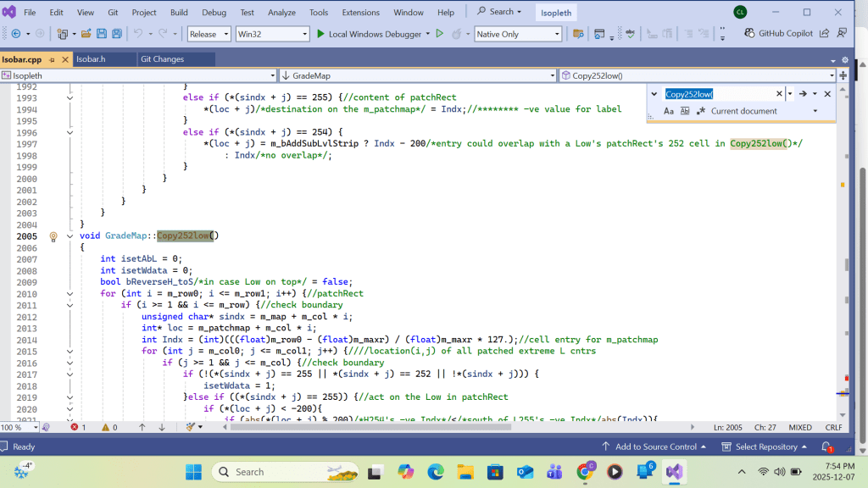Toggle Match case in find box
868x488 pixels.
tap(669, 111)
